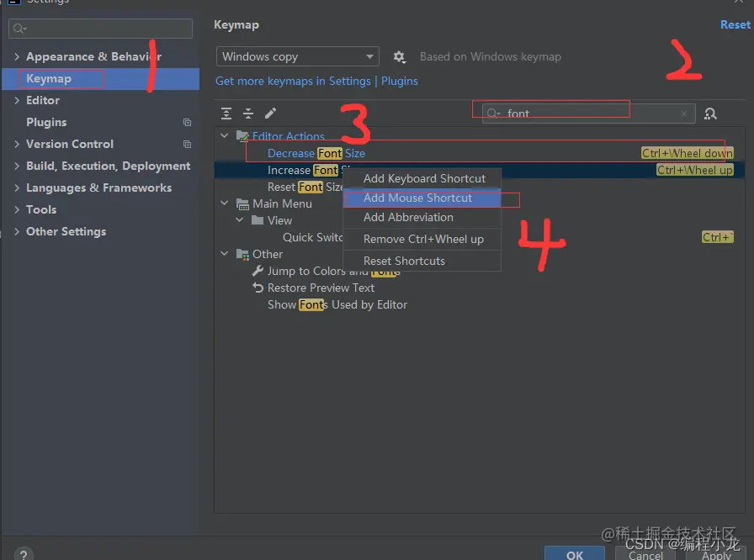Click the wrench icon beside Jump to Colors
The image size is (754, 560).
point(258,271)
